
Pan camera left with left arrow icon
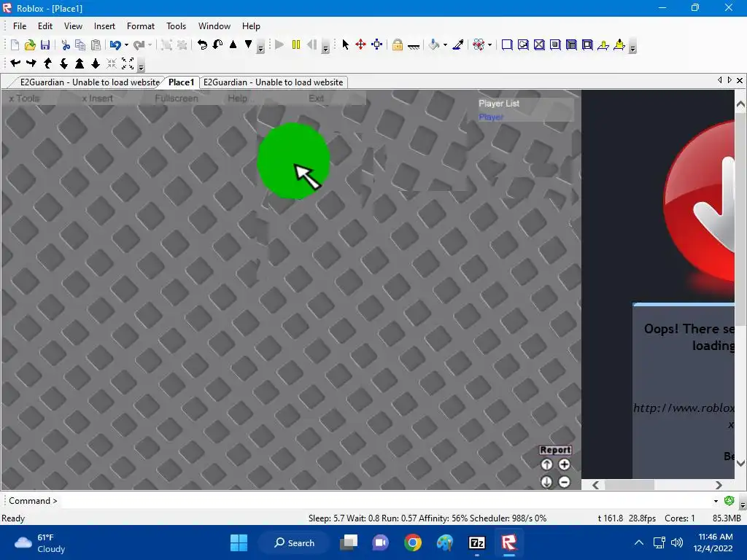tap(15, 63)
